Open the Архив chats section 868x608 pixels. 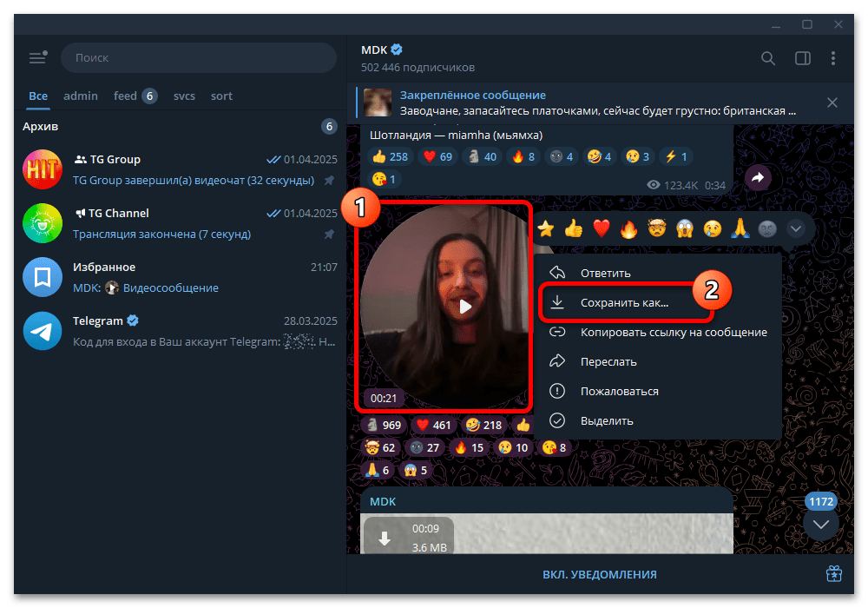(x=180, y=126)
